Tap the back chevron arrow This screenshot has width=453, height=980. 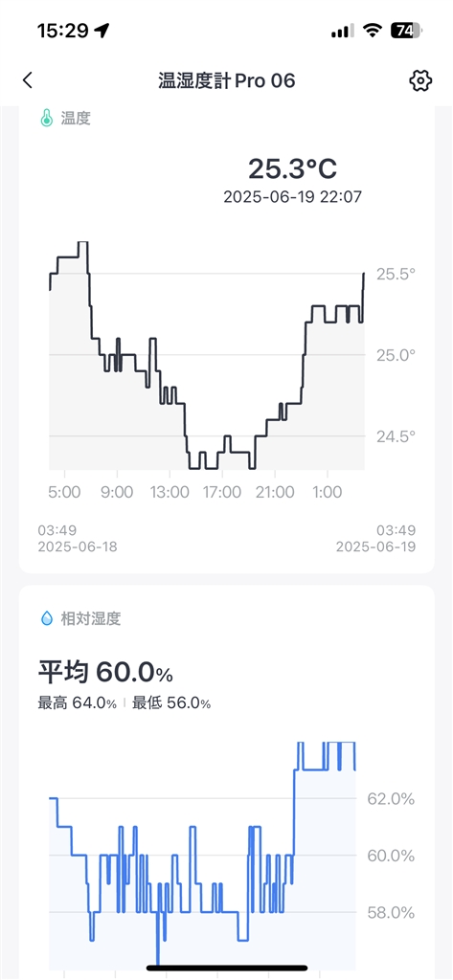tap(27, 80)
